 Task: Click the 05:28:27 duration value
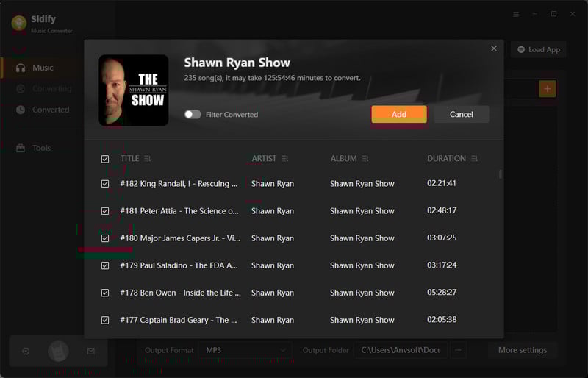(x=442, y=293)
